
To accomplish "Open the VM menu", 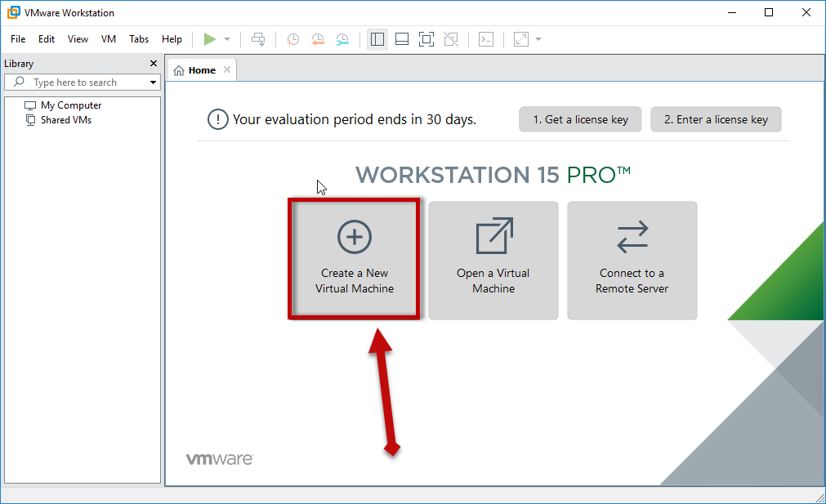I will pos(109,39).
